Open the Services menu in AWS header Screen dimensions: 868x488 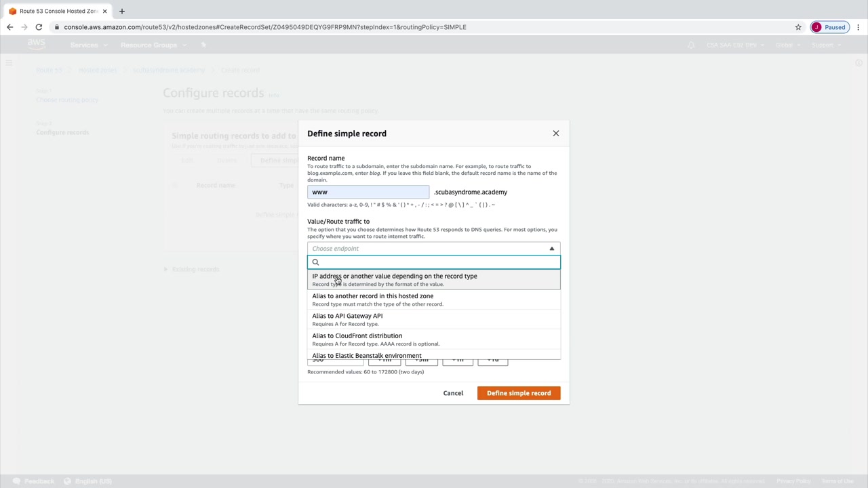pyautogui.click(x=87, y=45)
